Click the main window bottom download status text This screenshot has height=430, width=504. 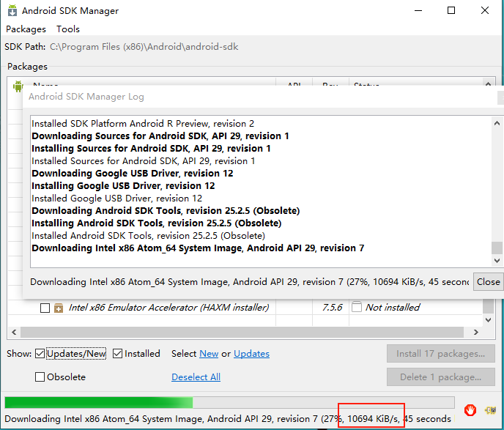coord(228,419)
